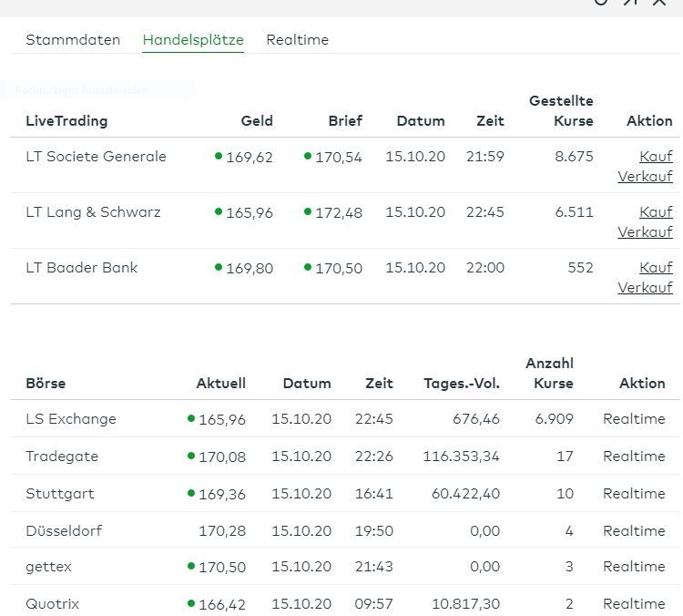Open Realtime for Düsseldorf
Screen dimensions: 683x616
[634, 530]
